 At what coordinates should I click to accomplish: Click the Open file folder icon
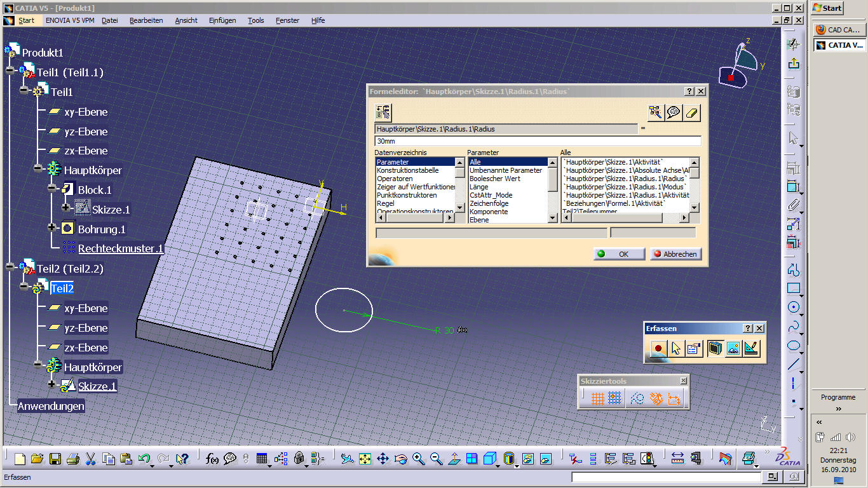click(37, 458)
